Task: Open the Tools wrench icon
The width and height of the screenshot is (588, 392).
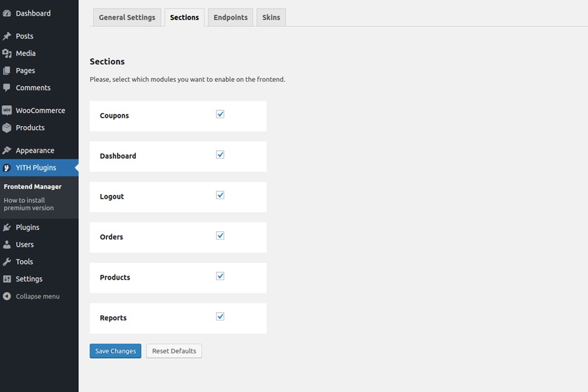Action: 7,261
